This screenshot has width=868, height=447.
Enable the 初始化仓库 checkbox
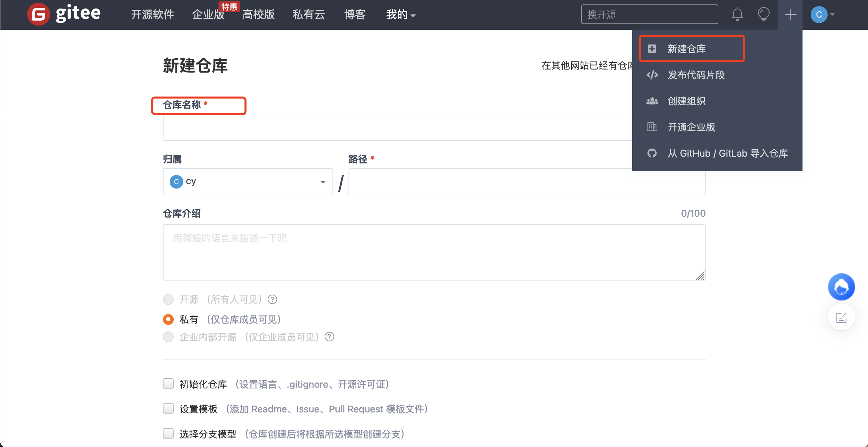168,384
